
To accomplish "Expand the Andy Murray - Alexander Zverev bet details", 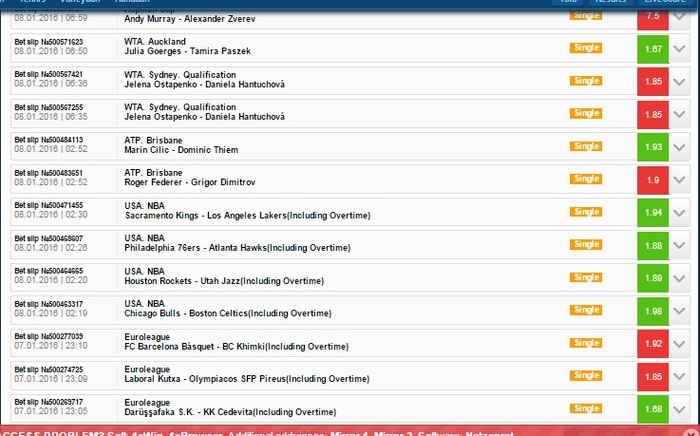I will [679, 17].
